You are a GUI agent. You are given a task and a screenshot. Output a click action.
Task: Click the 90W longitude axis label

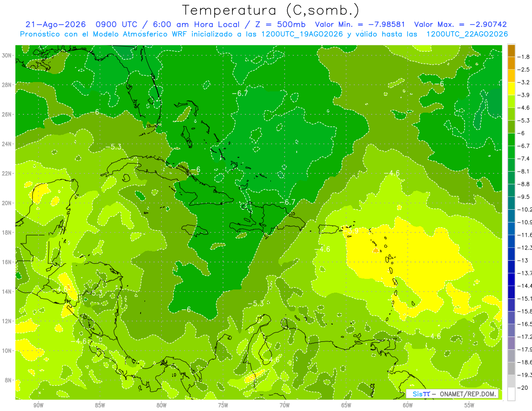(38, 405)
